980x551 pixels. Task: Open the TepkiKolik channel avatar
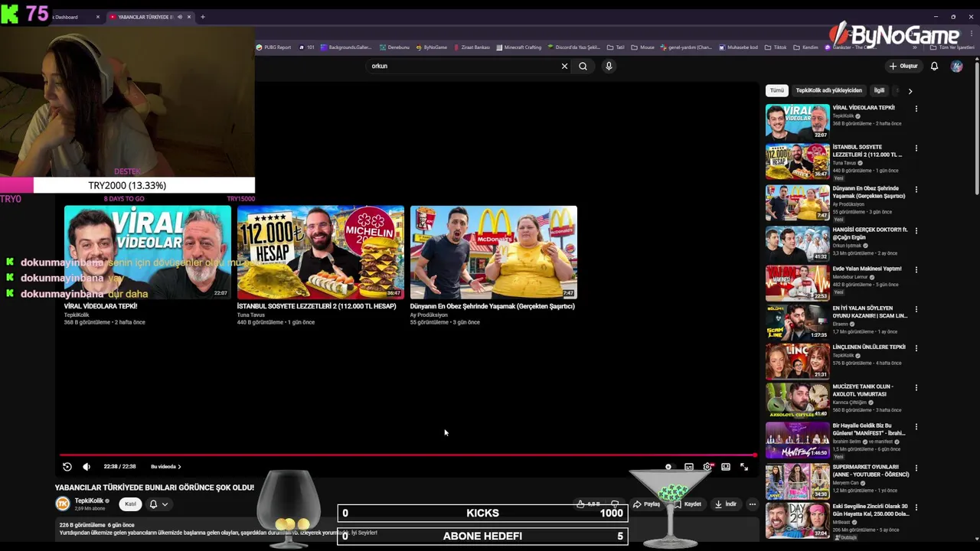(x=63, y=504)
